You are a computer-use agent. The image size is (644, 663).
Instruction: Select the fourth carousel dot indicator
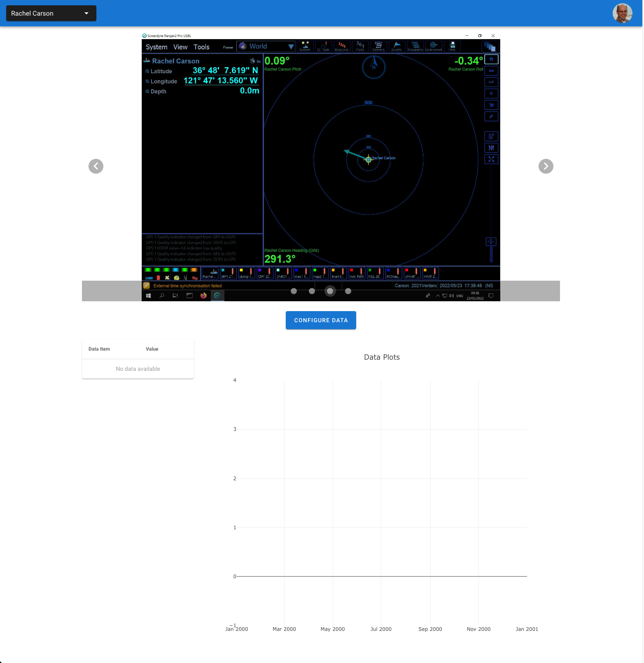click(x=348, y=291)
